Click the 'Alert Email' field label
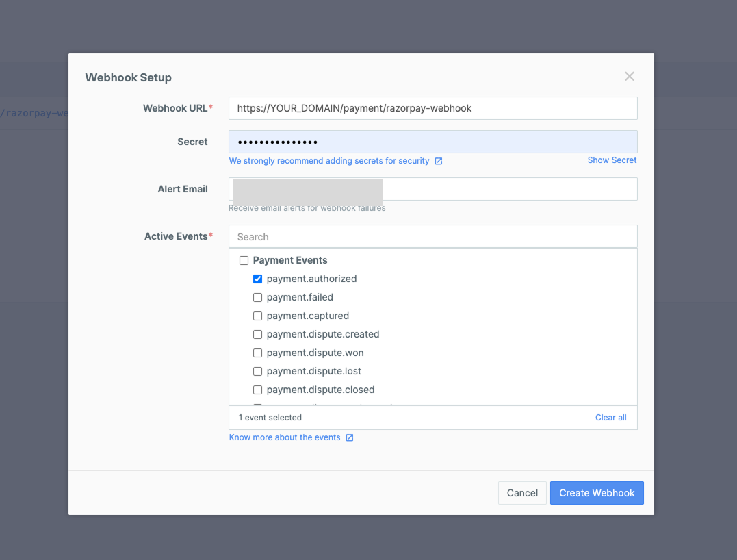 click(x=183, y=189)
